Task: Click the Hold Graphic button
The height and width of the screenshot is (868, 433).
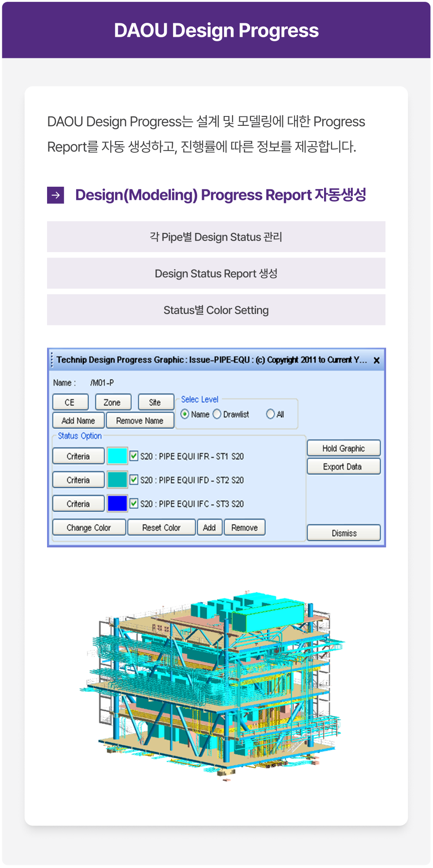Action: click(343, 448)
